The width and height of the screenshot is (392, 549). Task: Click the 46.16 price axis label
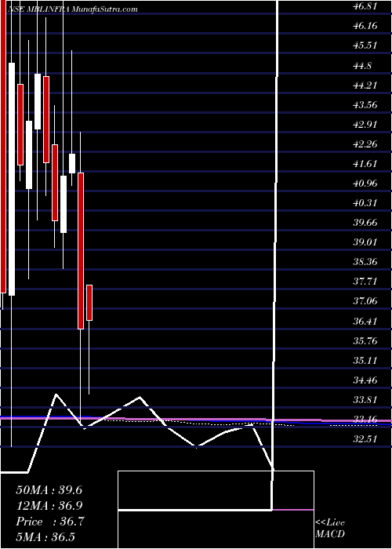[x=365, y=26]
